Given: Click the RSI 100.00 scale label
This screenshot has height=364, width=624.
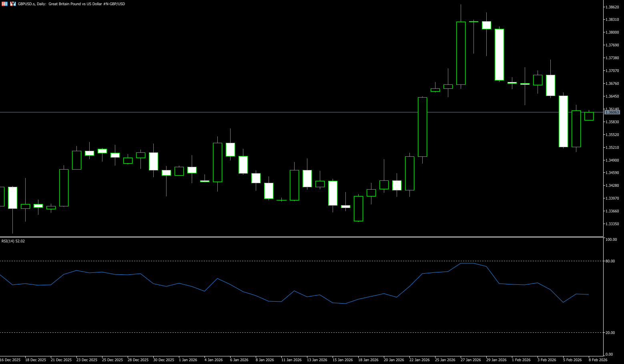Looking at the screenshot, I should pos(611,240).
